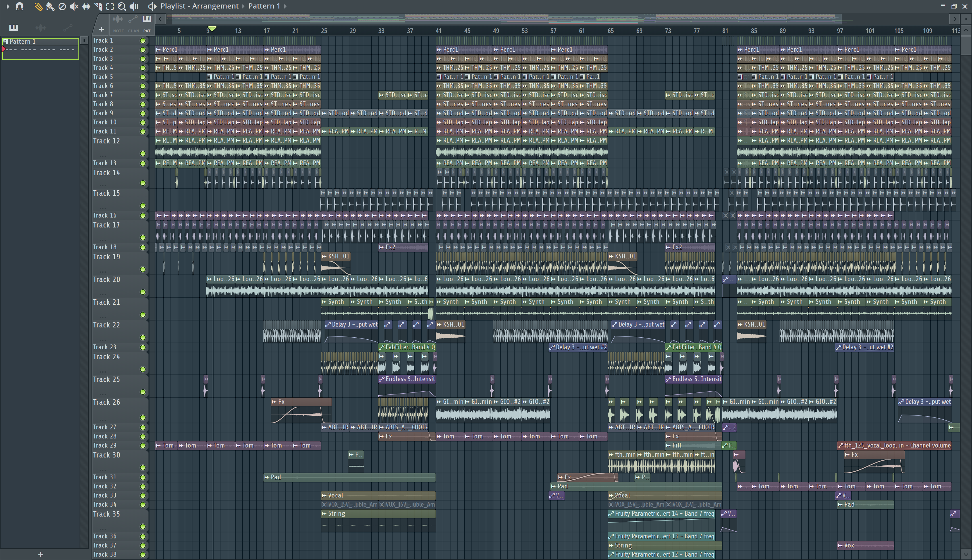Select the Mute tool
The height and width of the screenshot is (560, 972).
pyautogui.click(x=74, y=6)
